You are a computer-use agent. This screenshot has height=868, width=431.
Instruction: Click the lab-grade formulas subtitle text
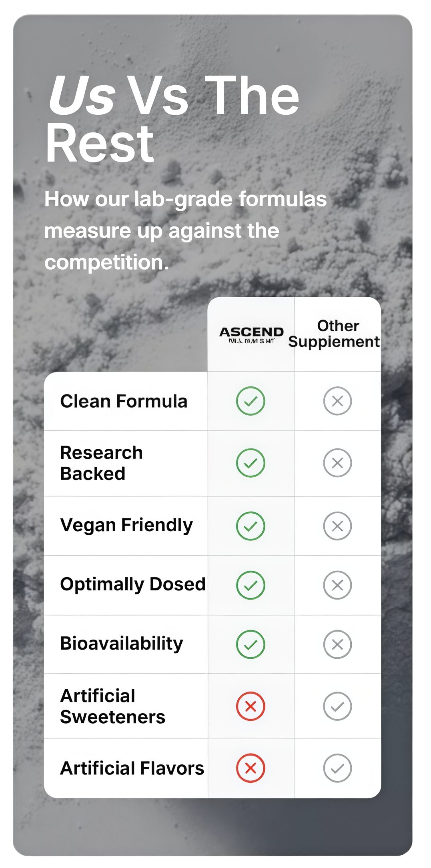[185, 230]
